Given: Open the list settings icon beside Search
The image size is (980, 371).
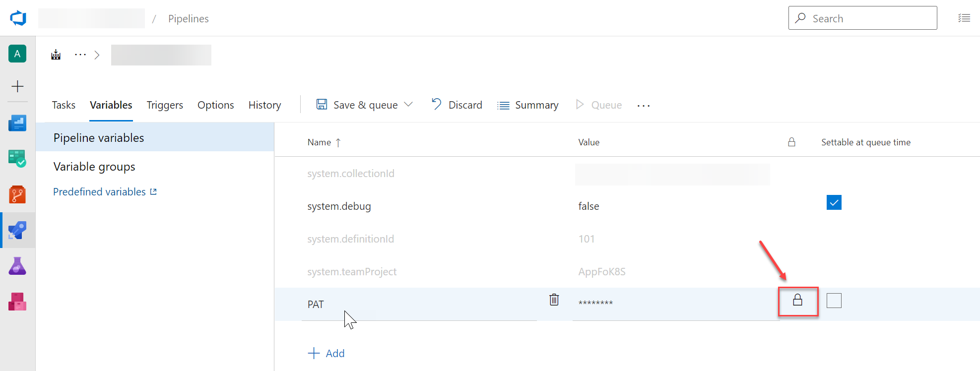Looking at the screenshot, I should tap(964, 18).
